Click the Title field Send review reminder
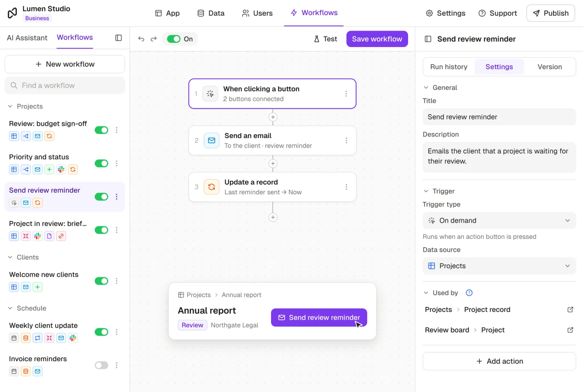 click(499, 117)
